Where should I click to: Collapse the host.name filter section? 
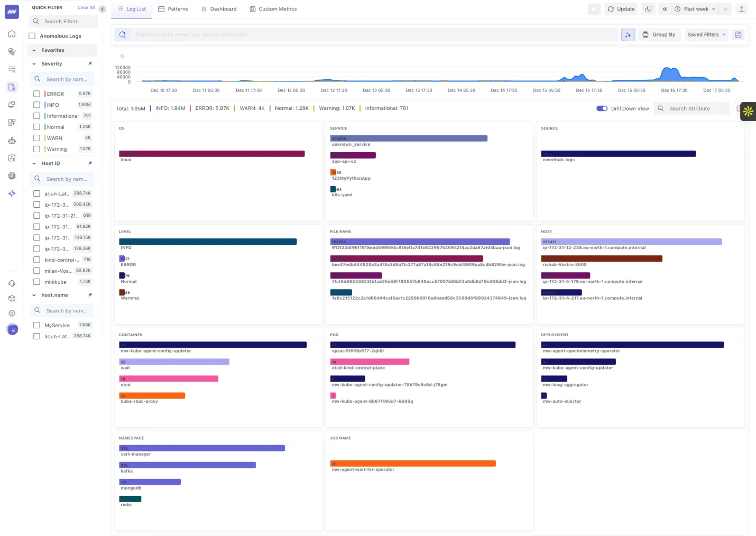coord(34,295)
